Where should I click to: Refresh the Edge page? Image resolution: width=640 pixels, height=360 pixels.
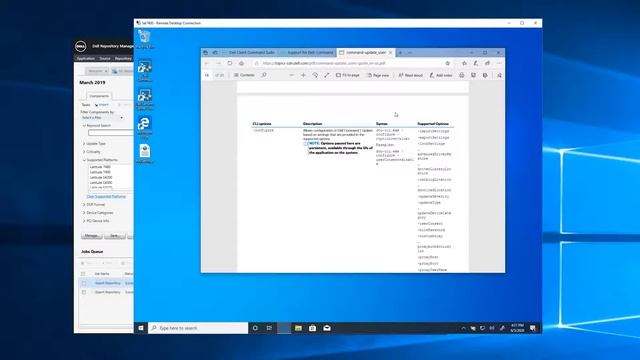coord(230,63)
